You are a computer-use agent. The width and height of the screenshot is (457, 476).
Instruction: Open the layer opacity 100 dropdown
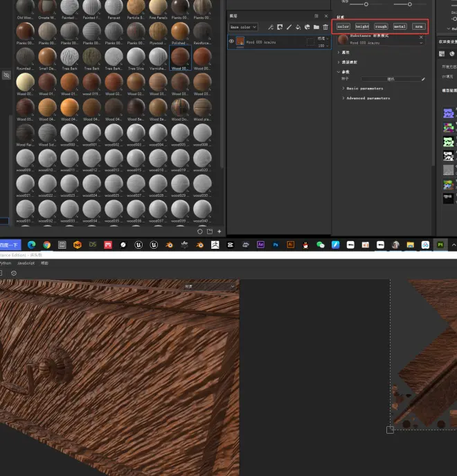pos(323,46)
